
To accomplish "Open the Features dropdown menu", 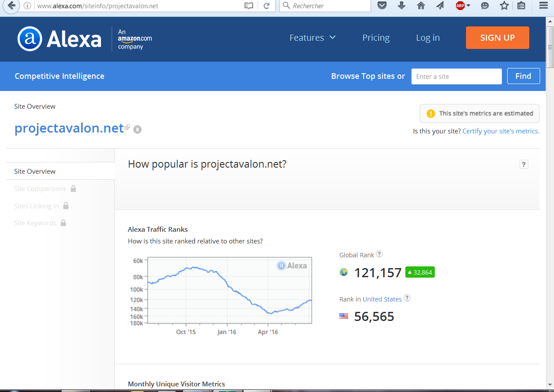I will tap(313, 38).
